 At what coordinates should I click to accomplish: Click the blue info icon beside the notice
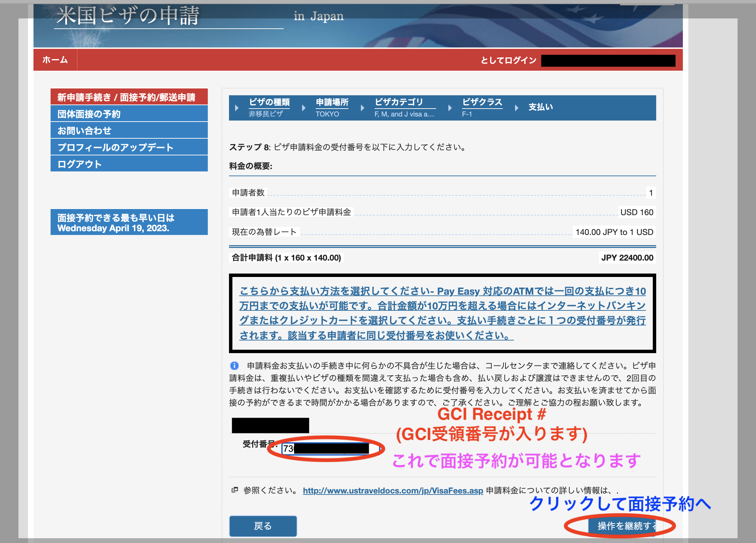pos(234,365)
